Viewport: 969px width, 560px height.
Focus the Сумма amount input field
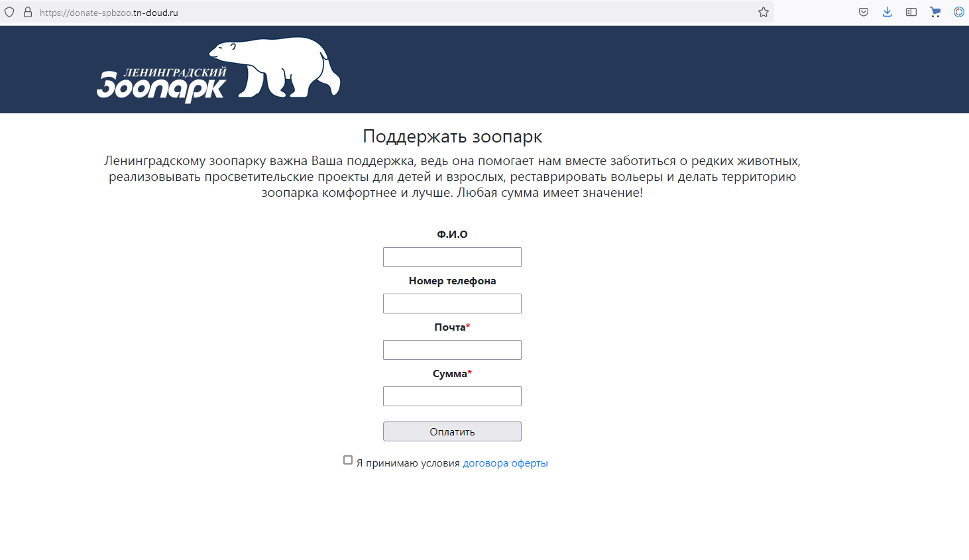[x=452, y=396]
